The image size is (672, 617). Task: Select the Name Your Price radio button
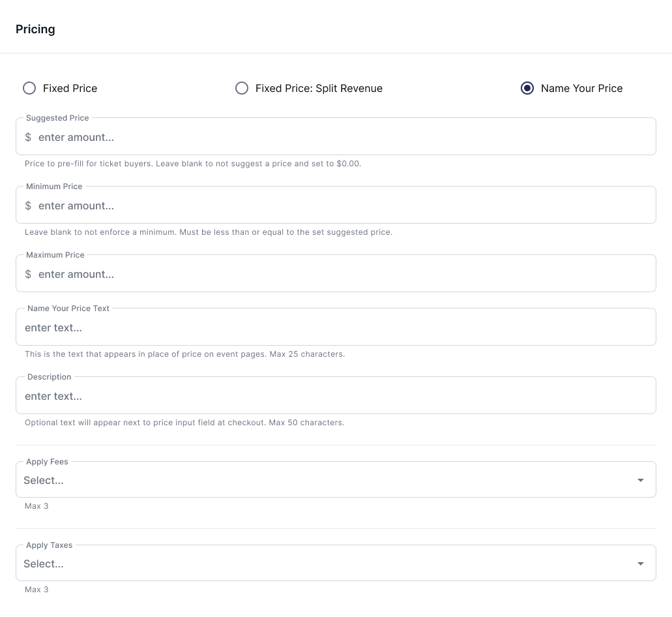(527, 88)
